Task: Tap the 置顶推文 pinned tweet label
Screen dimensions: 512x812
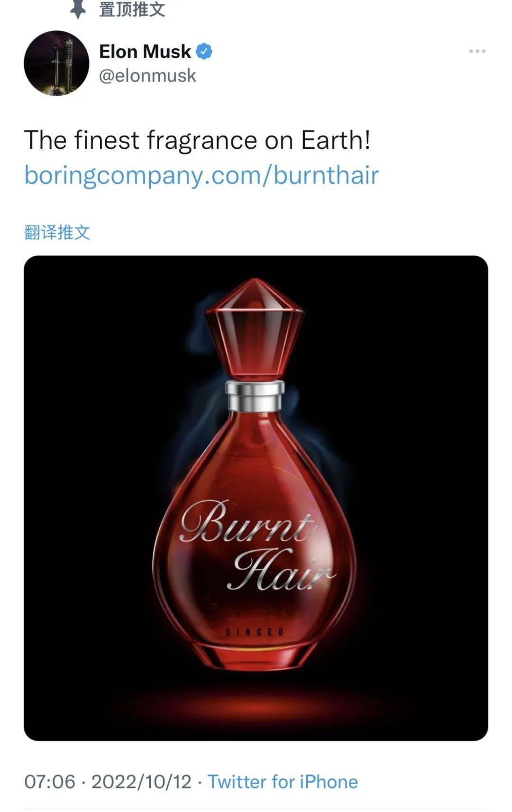Action: coord(132,9)
